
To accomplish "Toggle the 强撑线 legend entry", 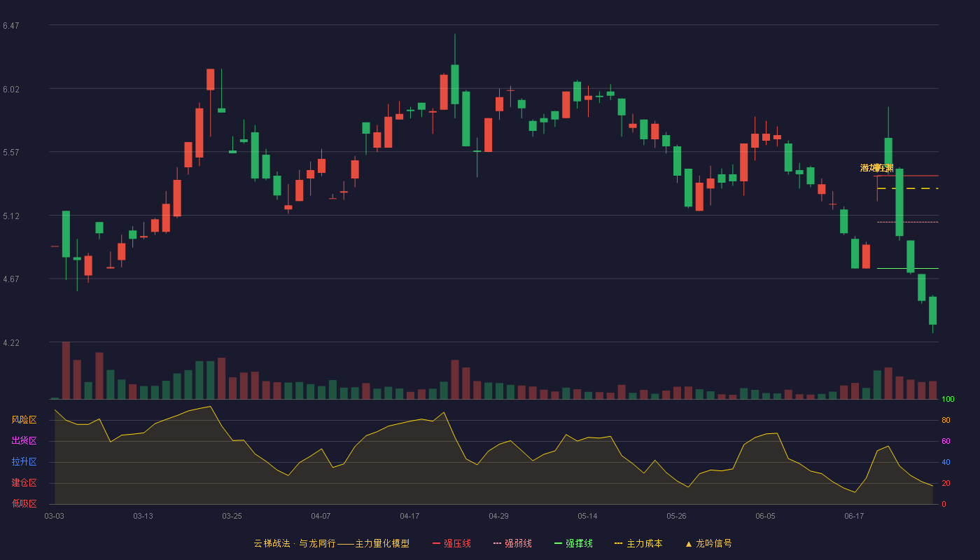I will [x=573, y=543].
